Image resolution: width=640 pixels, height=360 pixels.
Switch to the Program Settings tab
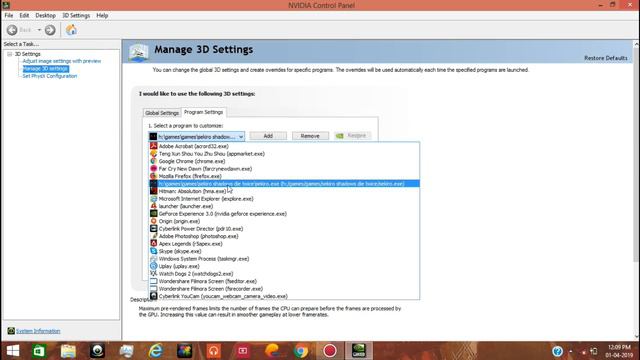[x=203, y=112]
